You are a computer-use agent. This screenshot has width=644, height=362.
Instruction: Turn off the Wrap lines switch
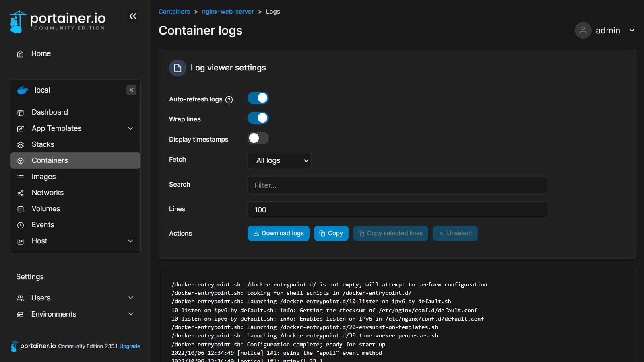(x=258, y=118)
